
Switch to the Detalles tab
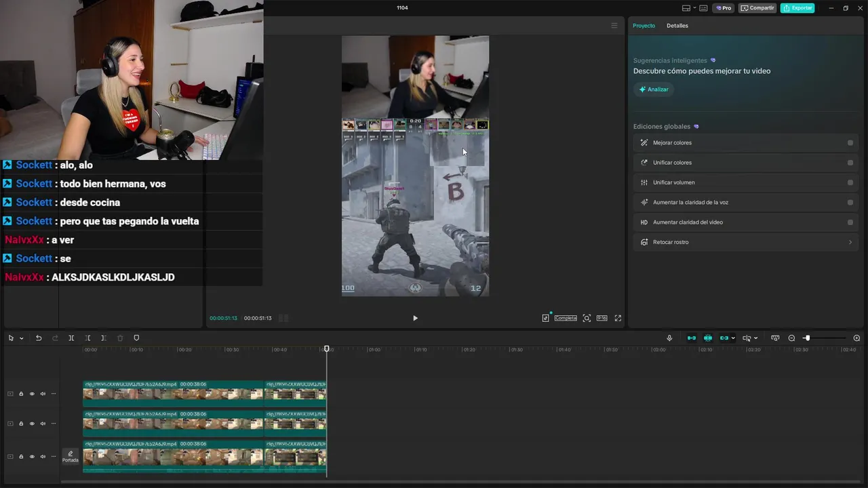[x=677, y=26]
